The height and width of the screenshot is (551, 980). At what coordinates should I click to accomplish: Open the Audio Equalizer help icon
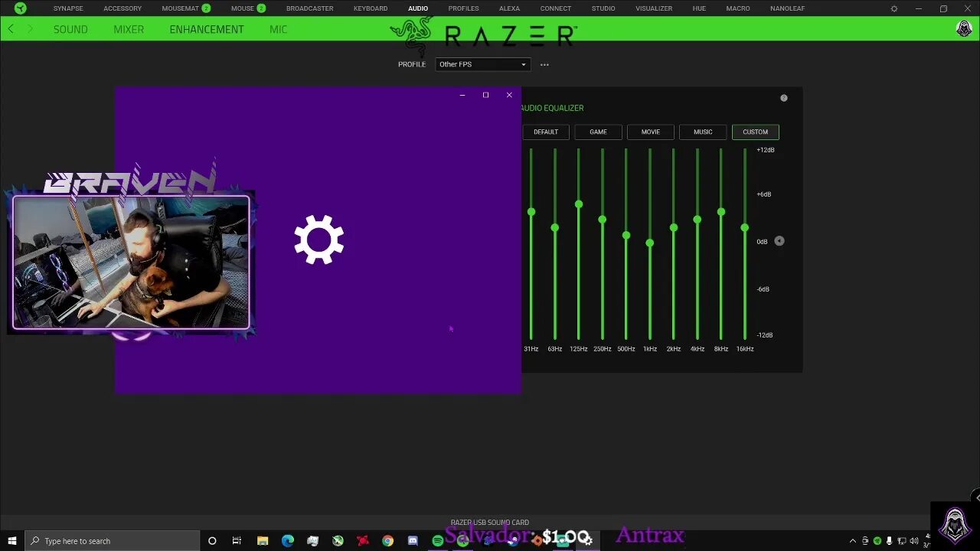783,98
